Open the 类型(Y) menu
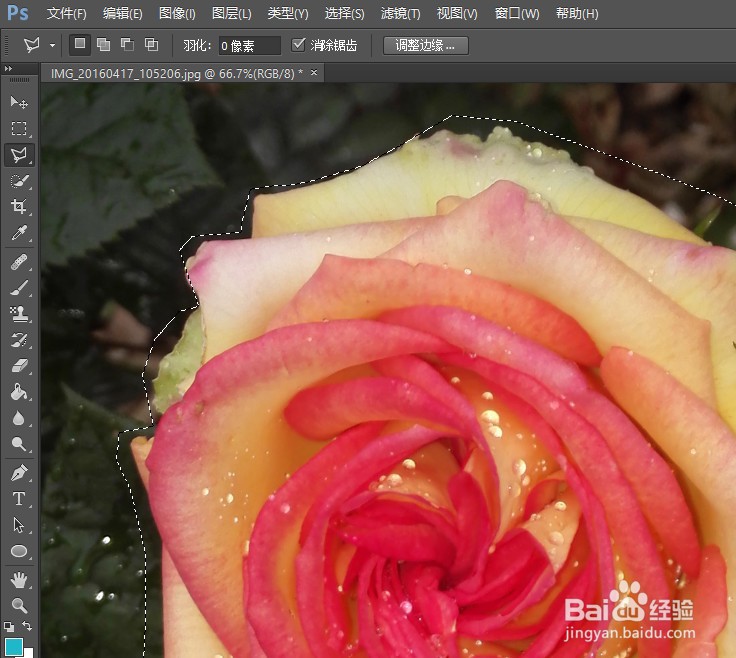 pos(288,14)
